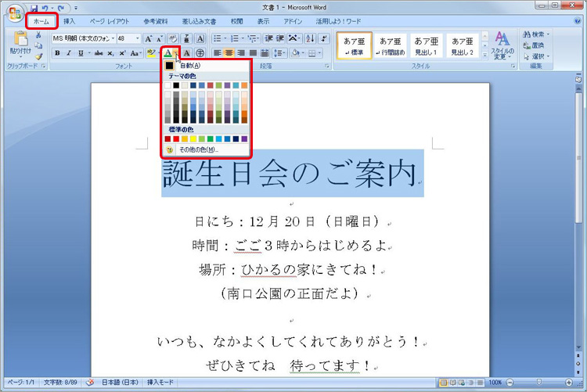Expand the styles gallery more arrow
Image resolution: width=587 pixels, height=392 pixels.
point(484,55)
